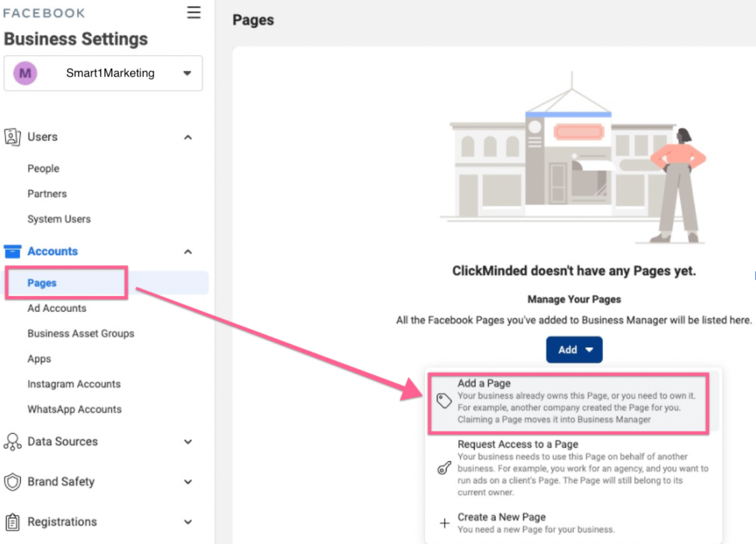
Task: Click the Accounts briefcase icon
Action: 12,251
